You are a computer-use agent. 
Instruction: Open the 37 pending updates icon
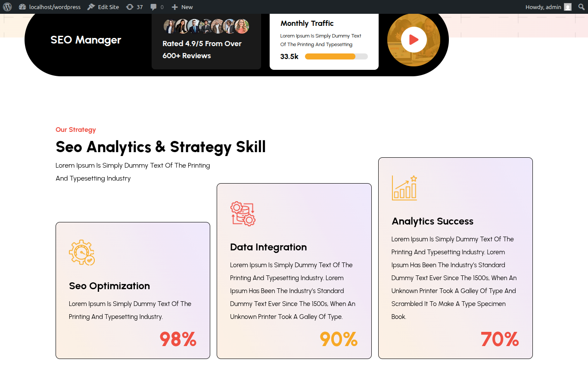pyautogui.click(x=134, y=7)
